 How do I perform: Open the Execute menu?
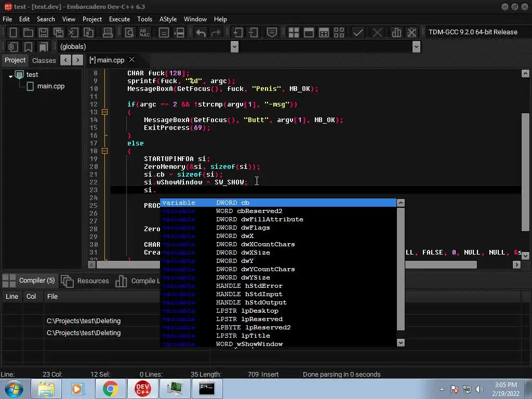click(119, 19)
